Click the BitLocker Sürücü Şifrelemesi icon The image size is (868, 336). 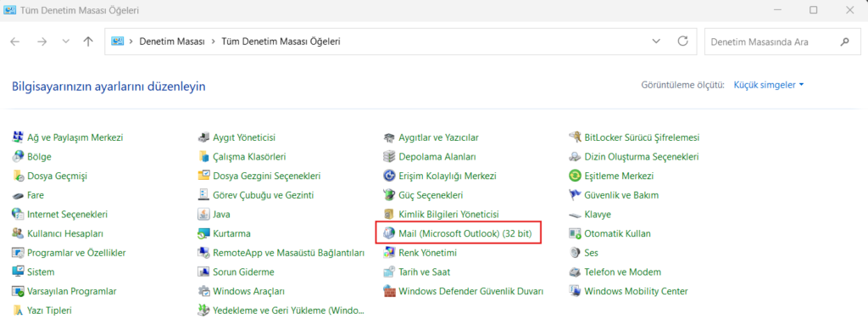(576, 137)
